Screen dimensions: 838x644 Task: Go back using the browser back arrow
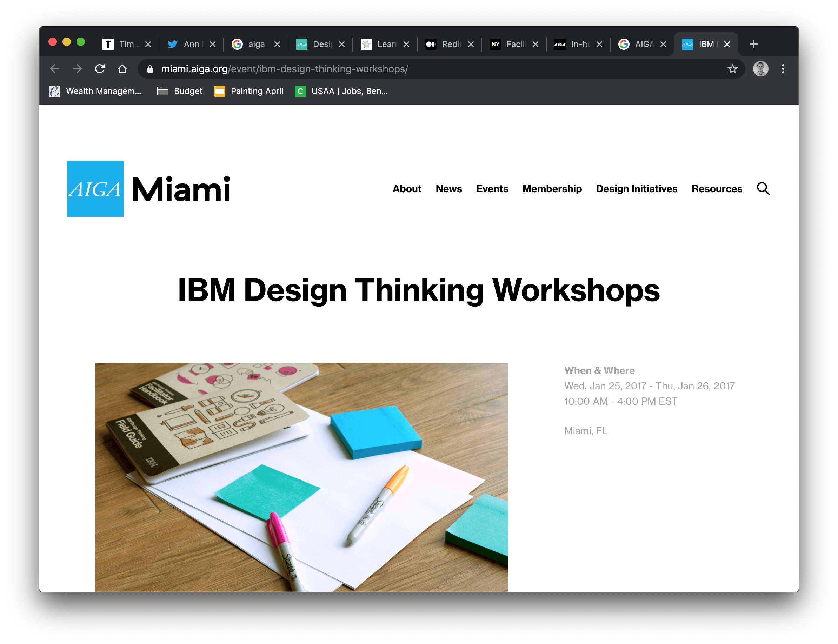point(55,69)
